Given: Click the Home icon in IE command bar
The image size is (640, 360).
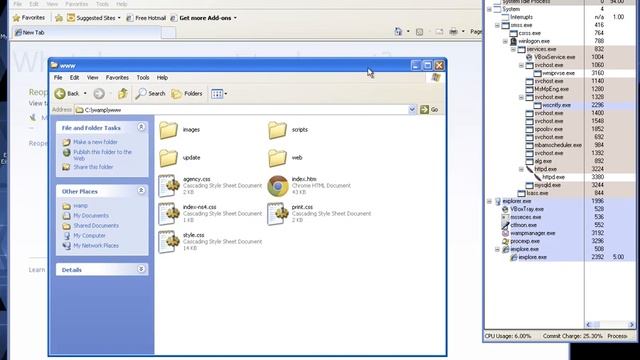Looking at the screenshot, I should pos(398,31).
